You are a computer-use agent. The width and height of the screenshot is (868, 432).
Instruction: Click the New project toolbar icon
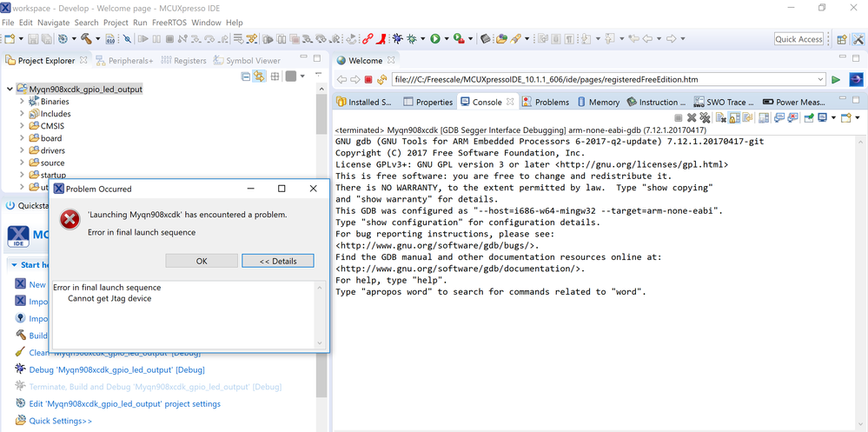[x=10, y=39]
